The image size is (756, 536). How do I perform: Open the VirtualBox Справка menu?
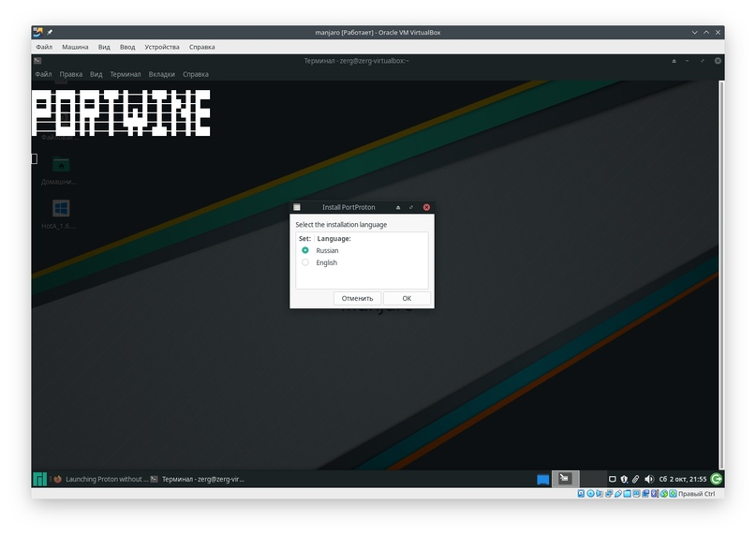(x=201, y=47)
